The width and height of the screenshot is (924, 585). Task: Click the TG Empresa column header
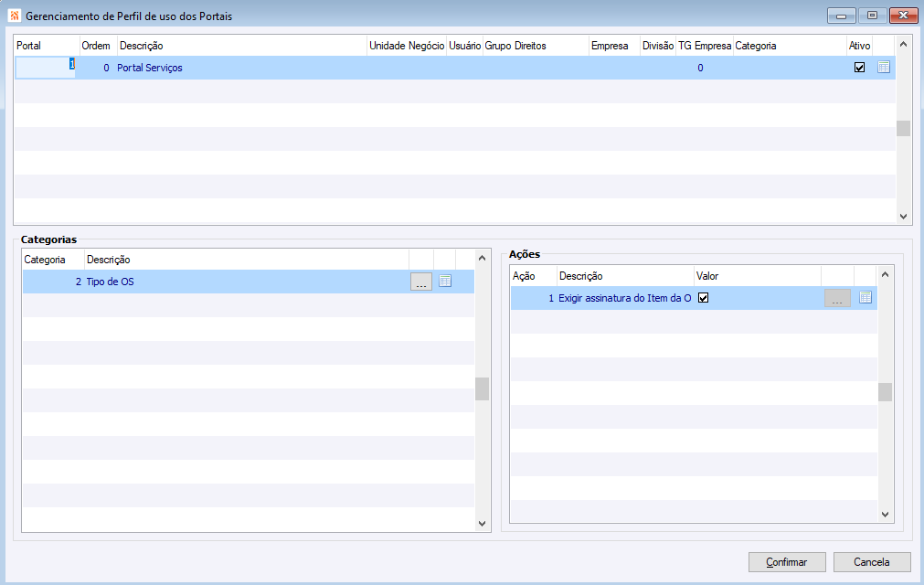pyautogui.click(x=705, y=46)
